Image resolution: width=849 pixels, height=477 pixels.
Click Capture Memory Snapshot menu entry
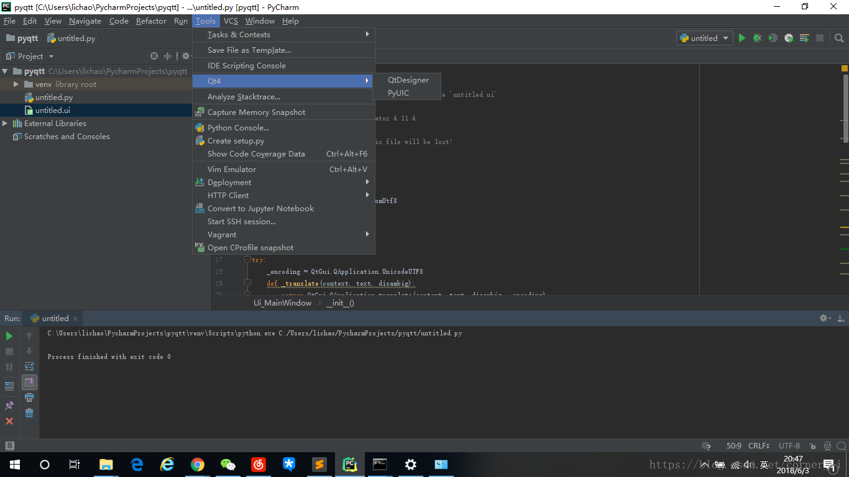coord(284,112)
